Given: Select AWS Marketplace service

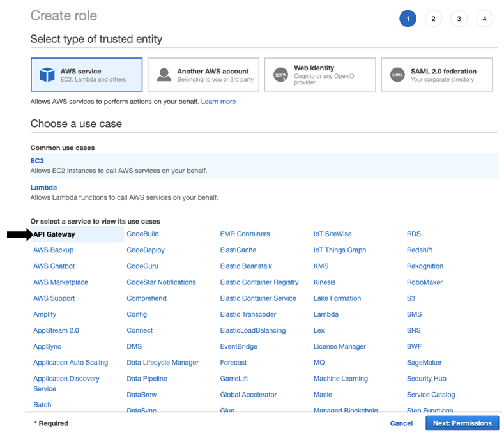Looking at the screenshot, I should 61,282.
